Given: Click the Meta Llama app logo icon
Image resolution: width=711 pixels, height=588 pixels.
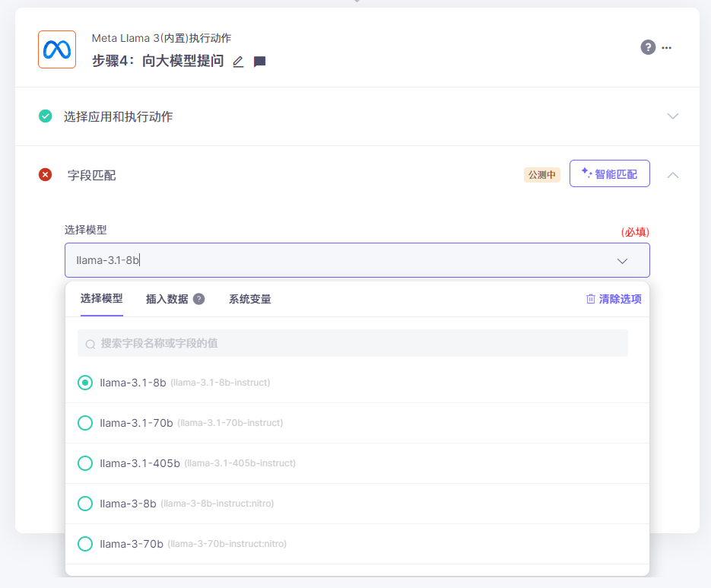Looking at the screenshot, I should pos(57,49).
